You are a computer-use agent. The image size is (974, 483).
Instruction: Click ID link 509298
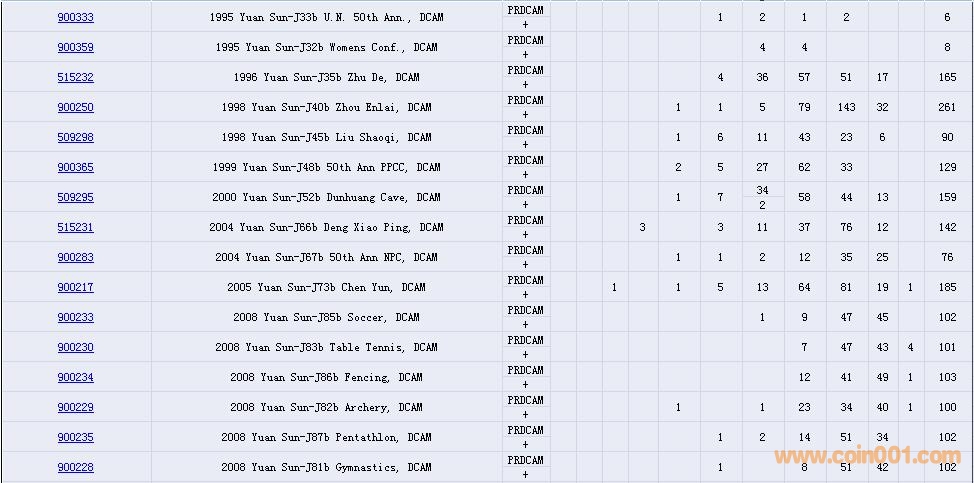(x=75, y=137)
